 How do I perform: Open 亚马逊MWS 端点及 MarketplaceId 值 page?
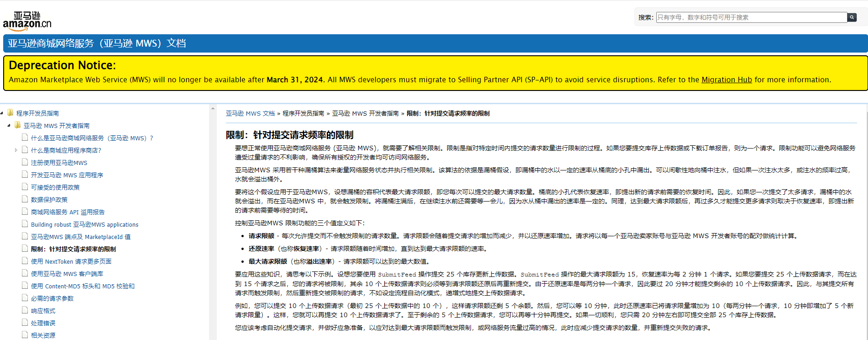81,237
